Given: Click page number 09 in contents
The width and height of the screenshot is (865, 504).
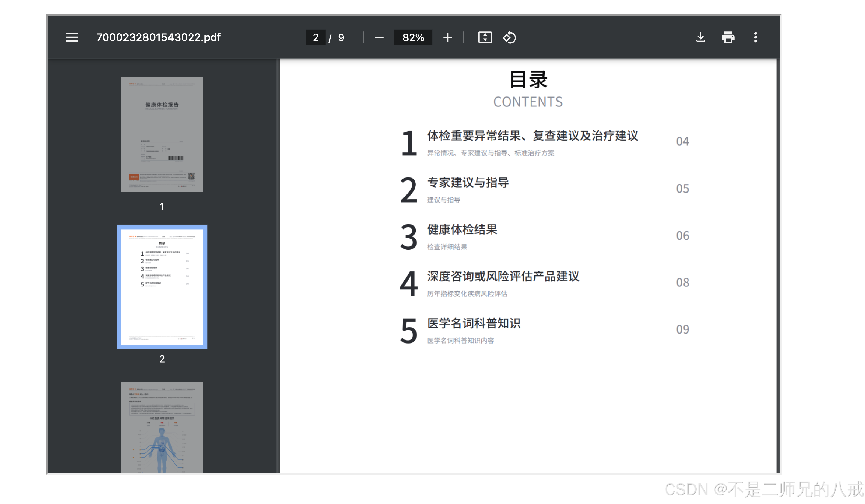Looking at the screenshot, I should pos(682,329).
